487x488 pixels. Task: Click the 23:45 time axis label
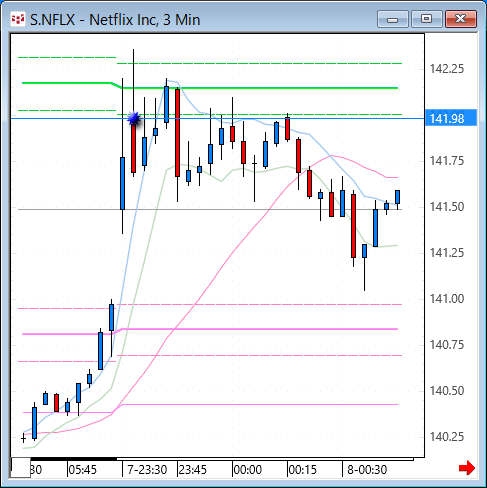[192, 470]
